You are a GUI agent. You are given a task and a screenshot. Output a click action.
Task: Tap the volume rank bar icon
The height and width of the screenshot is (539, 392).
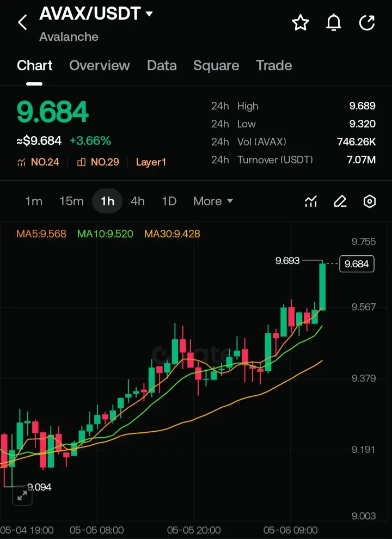click(81, 162)
